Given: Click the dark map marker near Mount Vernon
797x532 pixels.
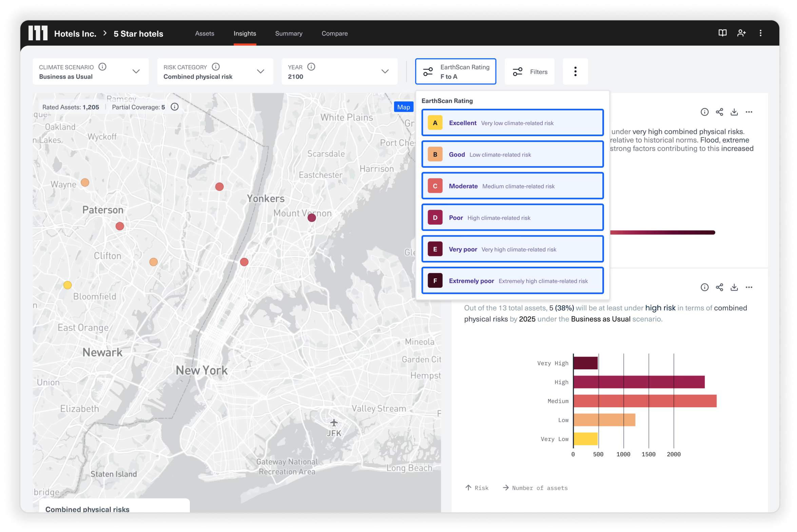Looking at the screenshot, I should point(312,218).
